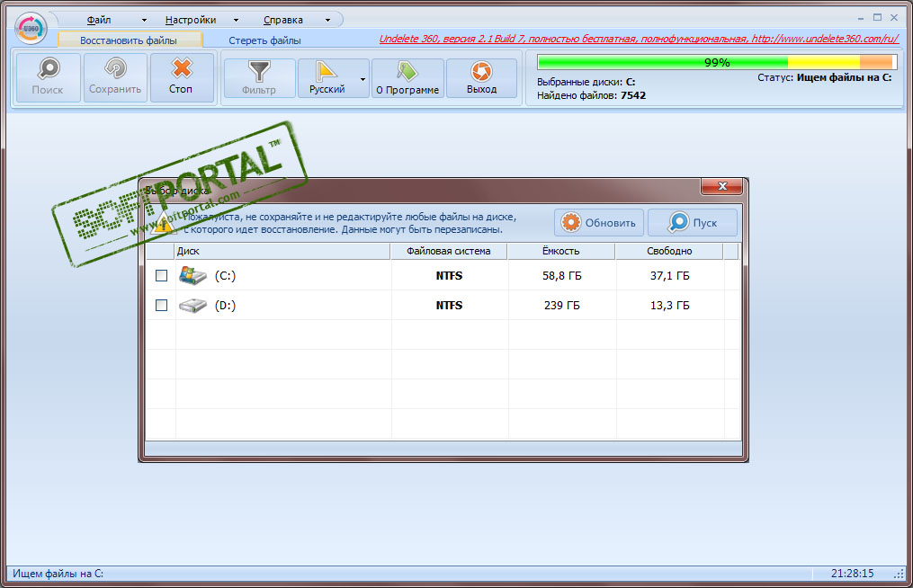Start a scan with Поиск toolbar button

pos(48,77)
